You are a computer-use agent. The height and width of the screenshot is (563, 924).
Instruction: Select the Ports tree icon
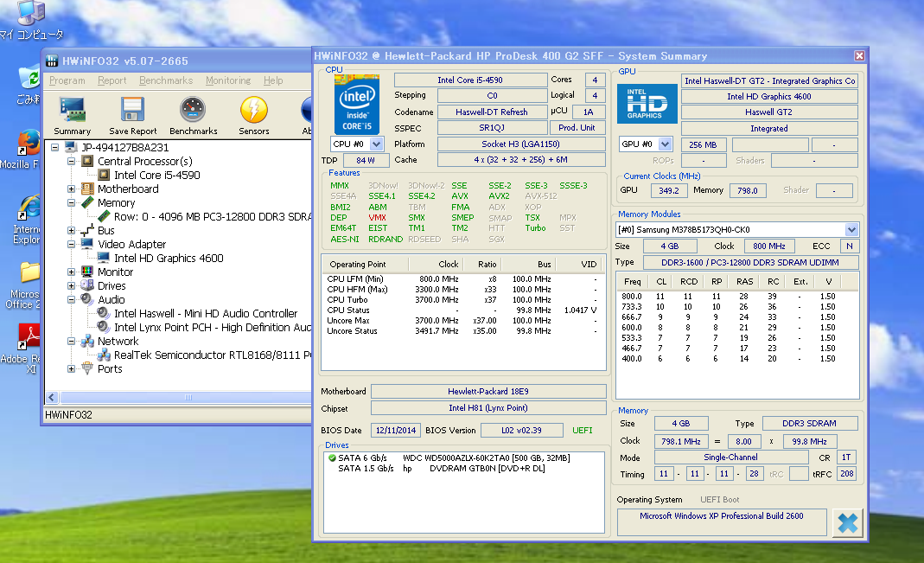click(87, 368)
